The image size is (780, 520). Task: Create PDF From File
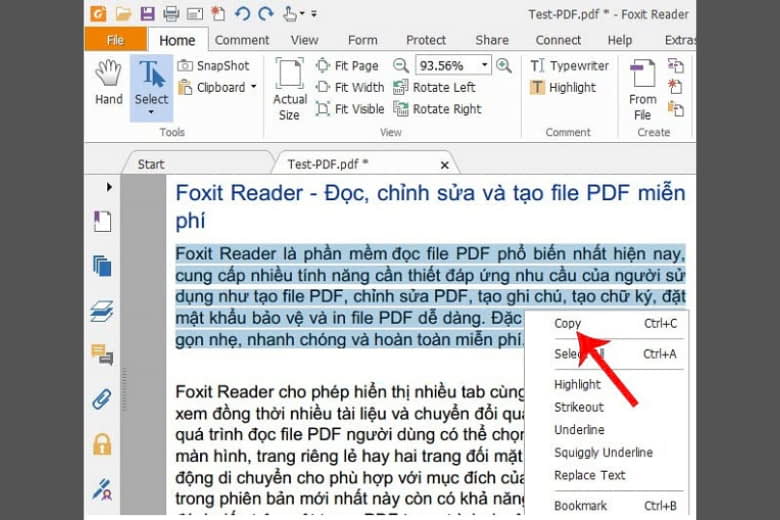(x=642, y=90)
